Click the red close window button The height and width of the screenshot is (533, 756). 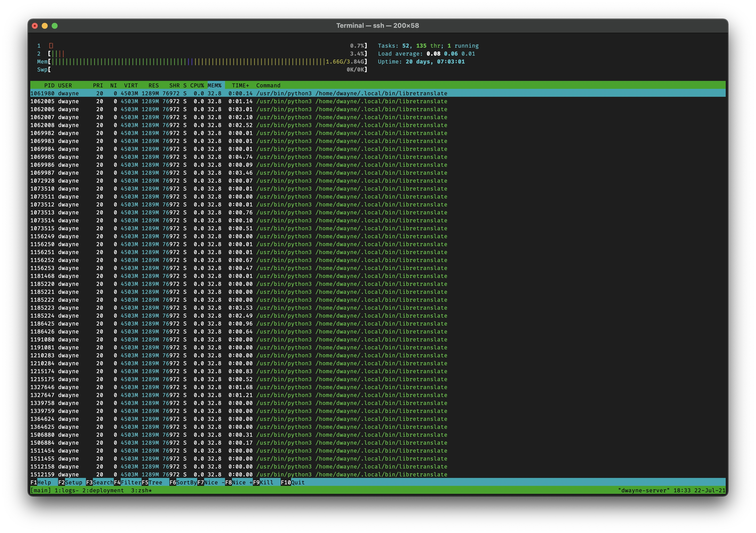click(35, 26)
